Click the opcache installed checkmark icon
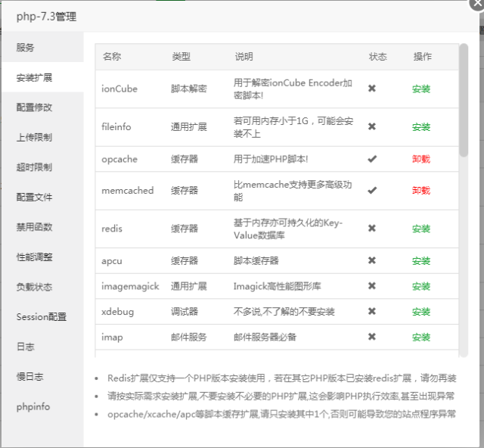This screenshot has width=484, height=448. [x=372, y=159]
